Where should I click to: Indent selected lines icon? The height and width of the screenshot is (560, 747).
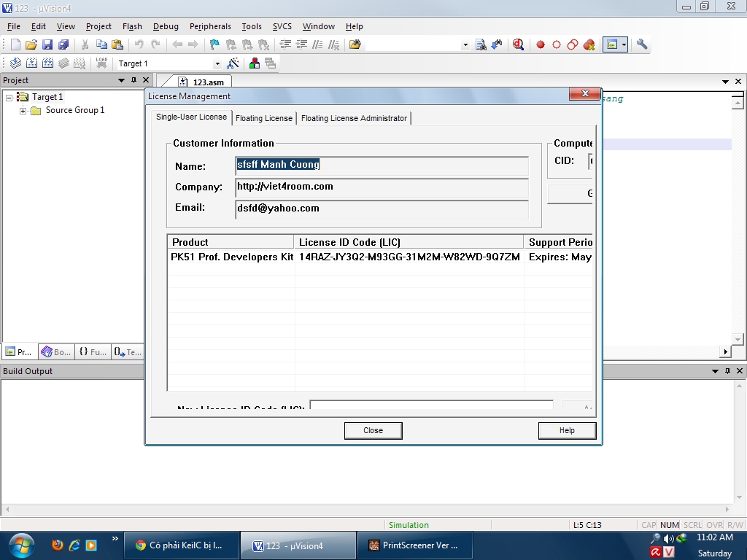pyautogui.click(x=285, y=44)
